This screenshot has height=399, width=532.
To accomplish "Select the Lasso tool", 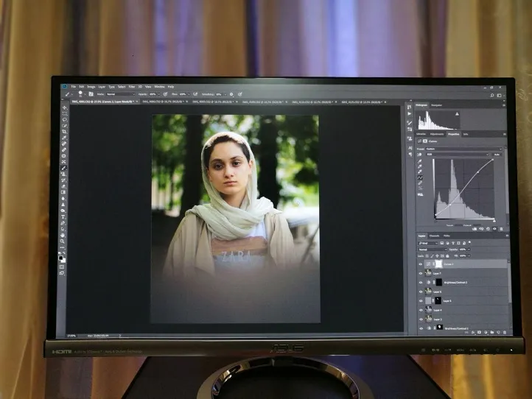I will (63, 119).
